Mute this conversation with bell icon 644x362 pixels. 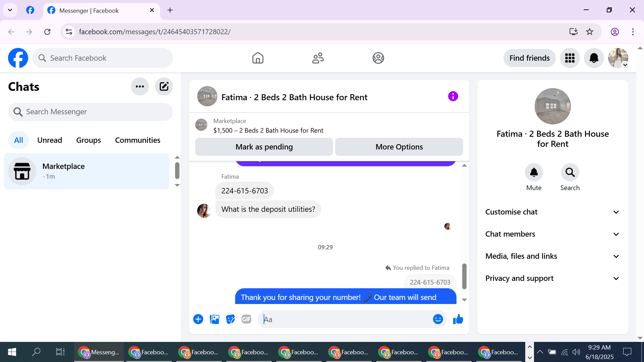pyautogui.click(x=534, y=172)
